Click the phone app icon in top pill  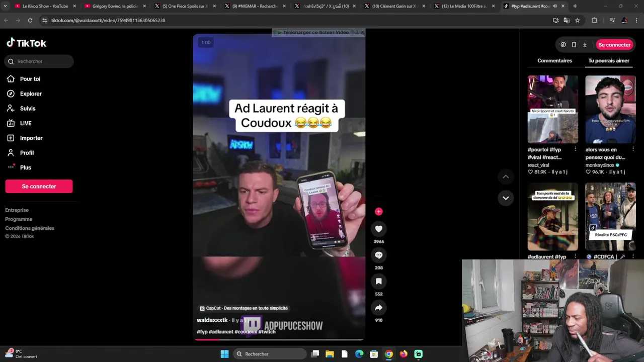574,45
